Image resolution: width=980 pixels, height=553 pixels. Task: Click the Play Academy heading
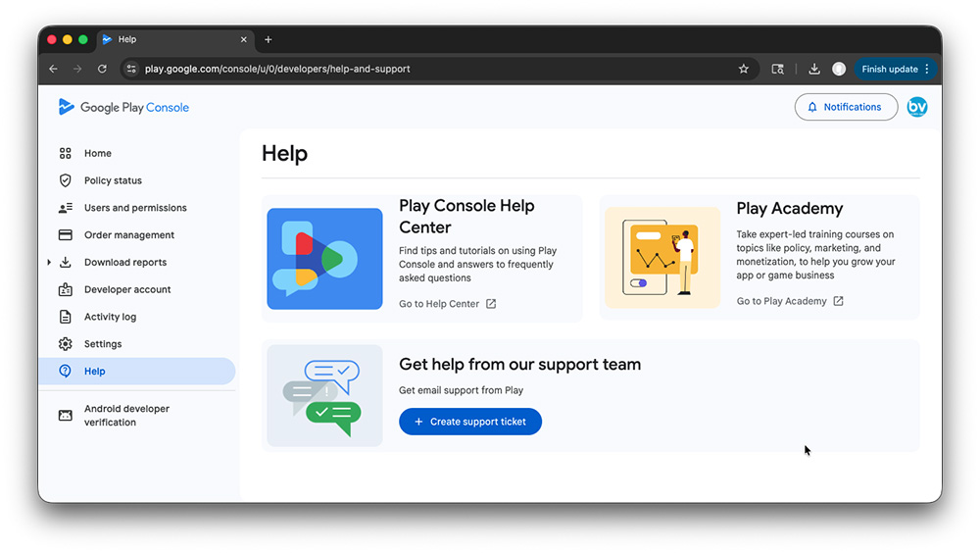pos(789,208)
